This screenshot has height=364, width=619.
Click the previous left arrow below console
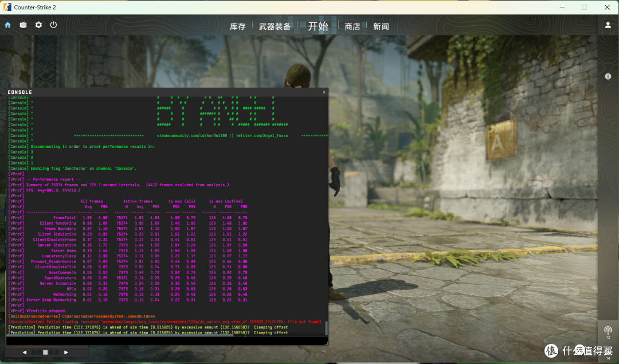coord(25,352)
